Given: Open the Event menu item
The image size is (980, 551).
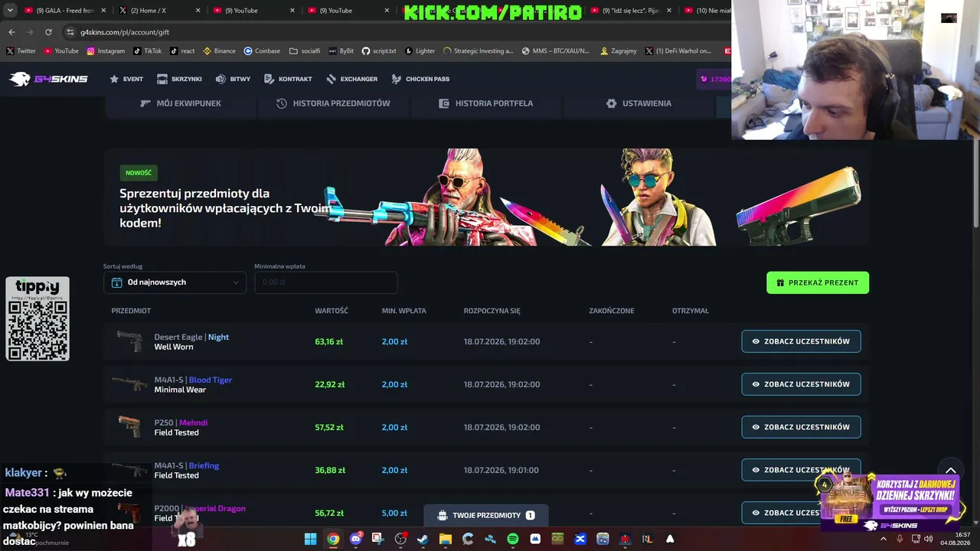Looking at the screenshot, I should [x=126, y=79].
